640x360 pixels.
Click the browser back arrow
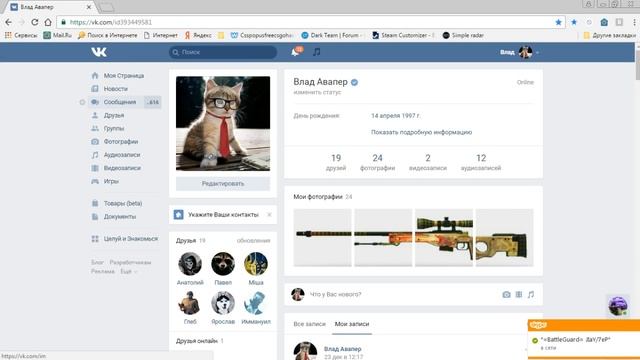pos(9,22)
